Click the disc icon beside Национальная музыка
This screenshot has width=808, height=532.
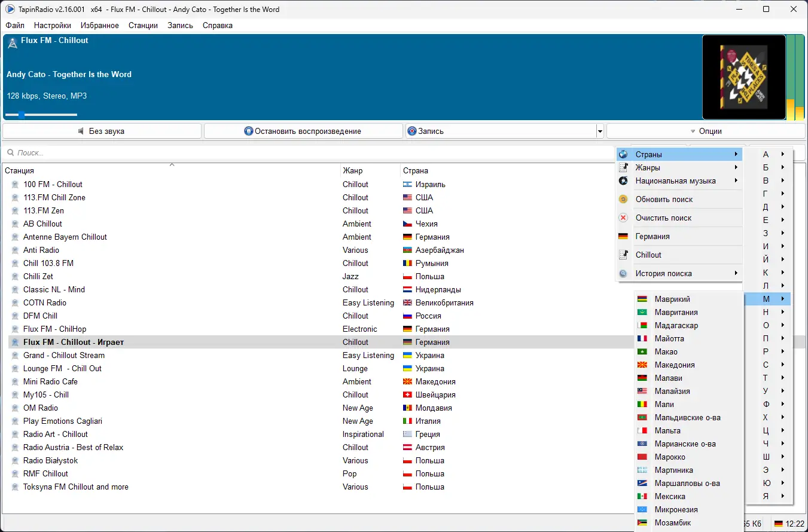(x=623, y=181)
